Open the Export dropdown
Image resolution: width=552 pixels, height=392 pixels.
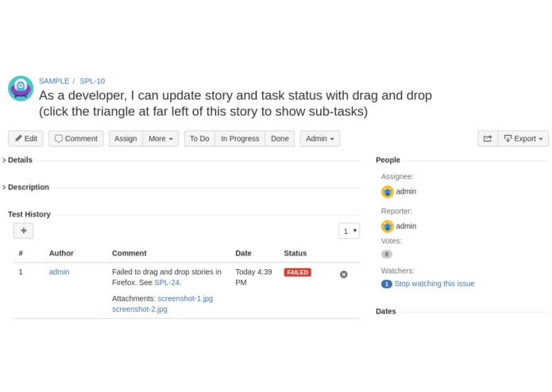click(x=523, y=139)
